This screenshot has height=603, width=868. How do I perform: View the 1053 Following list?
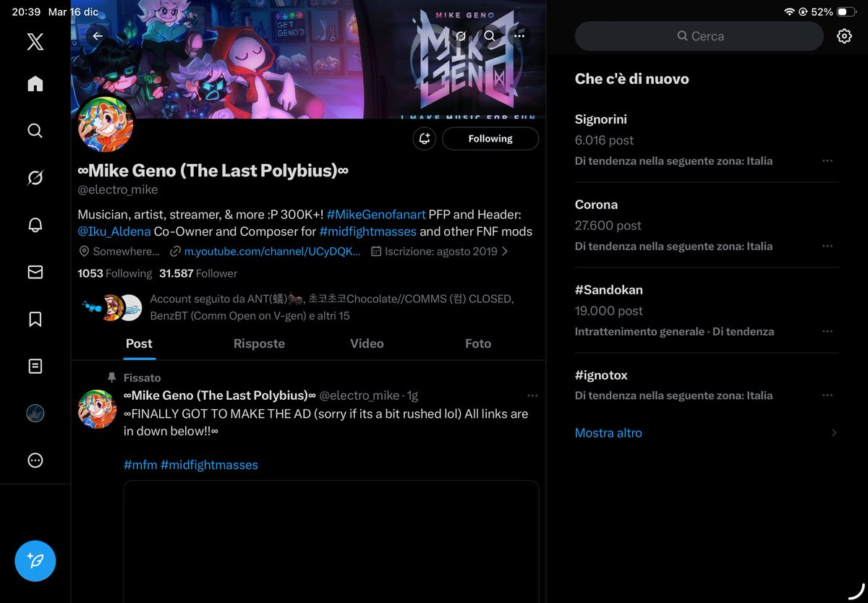(x=114, y=273)
